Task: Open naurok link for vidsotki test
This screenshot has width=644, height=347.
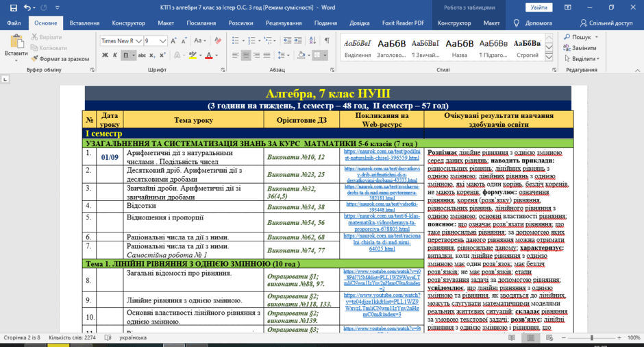Action: click(382, 206)
